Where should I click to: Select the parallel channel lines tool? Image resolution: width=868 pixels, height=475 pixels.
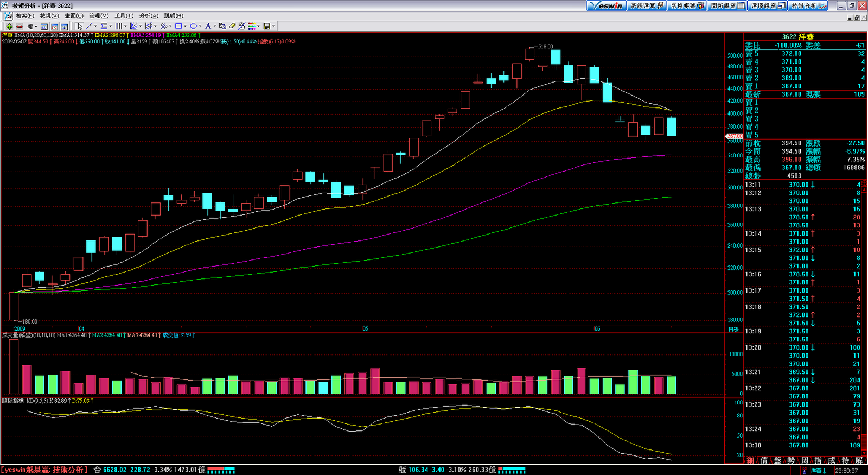(163, 26)
